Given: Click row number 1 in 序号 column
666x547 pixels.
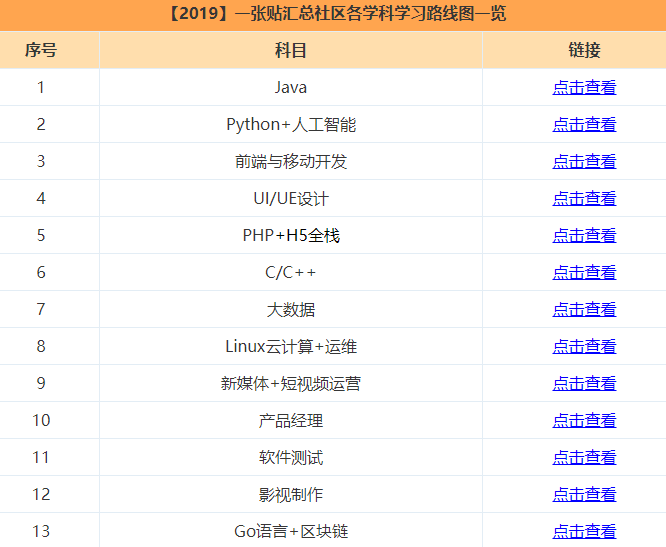Looking at the screenshot, I should (x=41, y=87).
